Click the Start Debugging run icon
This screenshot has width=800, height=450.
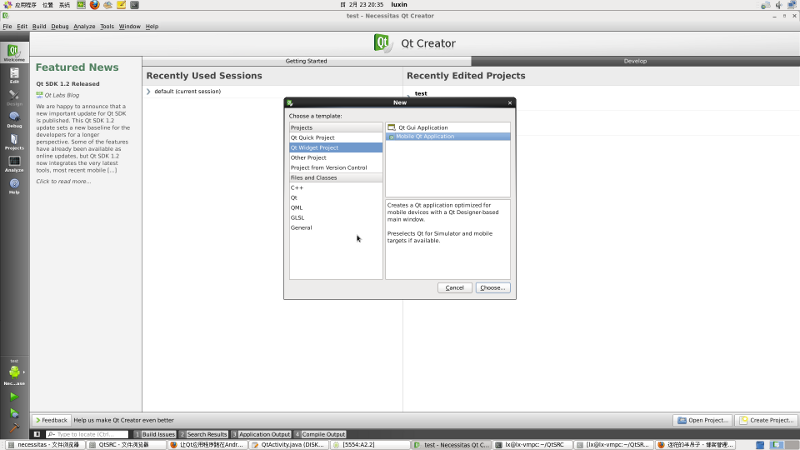14,413
